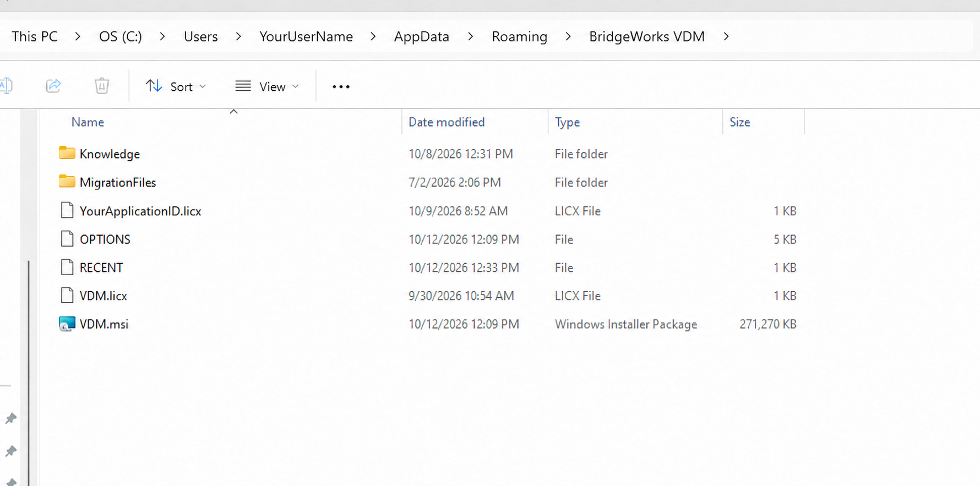
Task: Open the See more ellipsis menu
Action: click(x=341, y=86)
